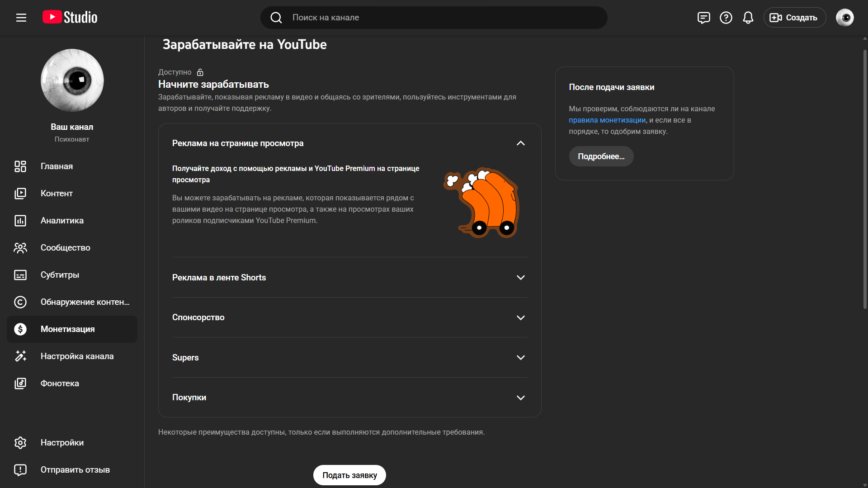Go to Главная in the sidebar

[72, 166]
